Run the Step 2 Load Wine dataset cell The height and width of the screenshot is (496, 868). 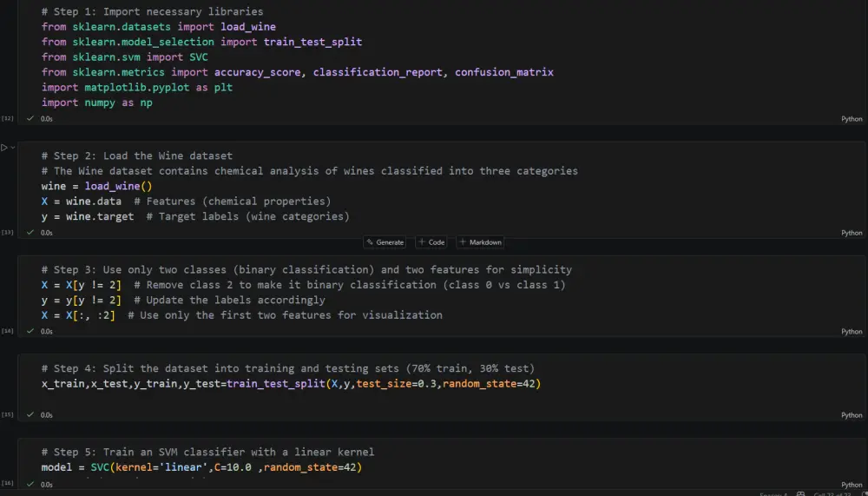click(x=3, y=148)
